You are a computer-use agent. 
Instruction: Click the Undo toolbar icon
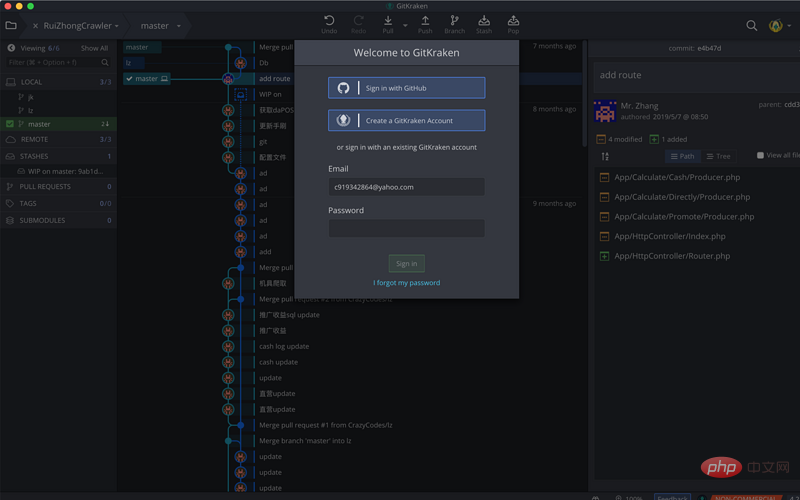[329, 20]
